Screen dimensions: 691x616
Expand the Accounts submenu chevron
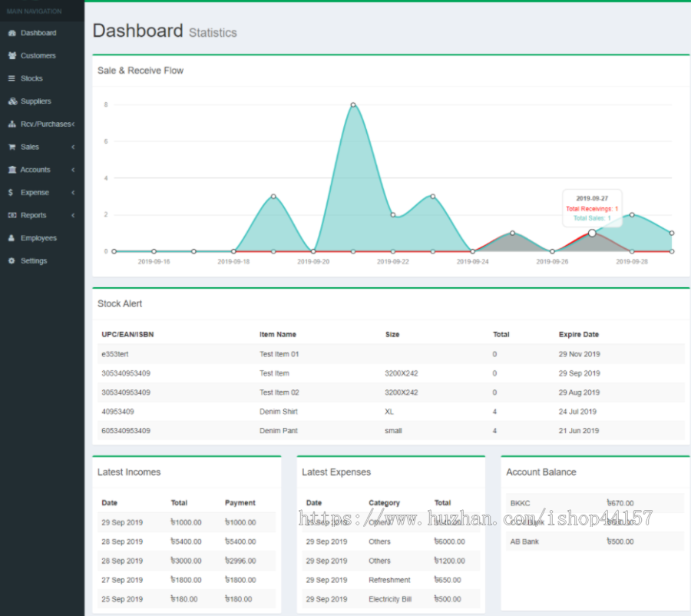[x=73, y=170]
